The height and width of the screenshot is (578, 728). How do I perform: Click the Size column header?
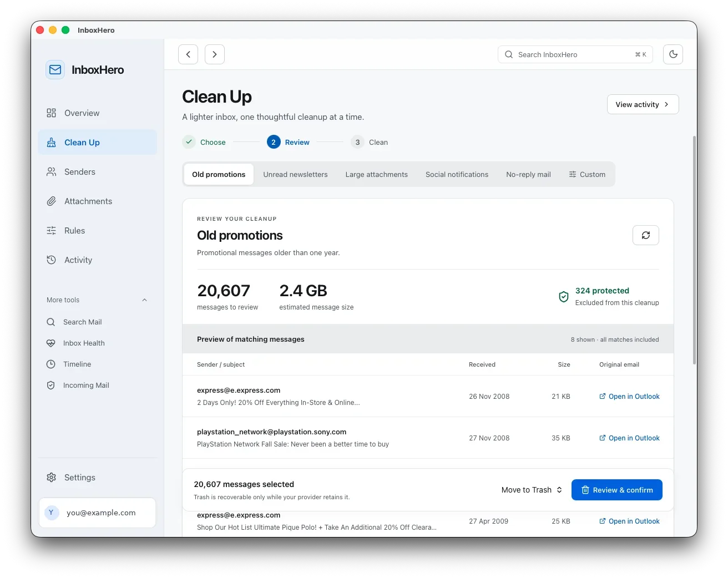(564, 364)
